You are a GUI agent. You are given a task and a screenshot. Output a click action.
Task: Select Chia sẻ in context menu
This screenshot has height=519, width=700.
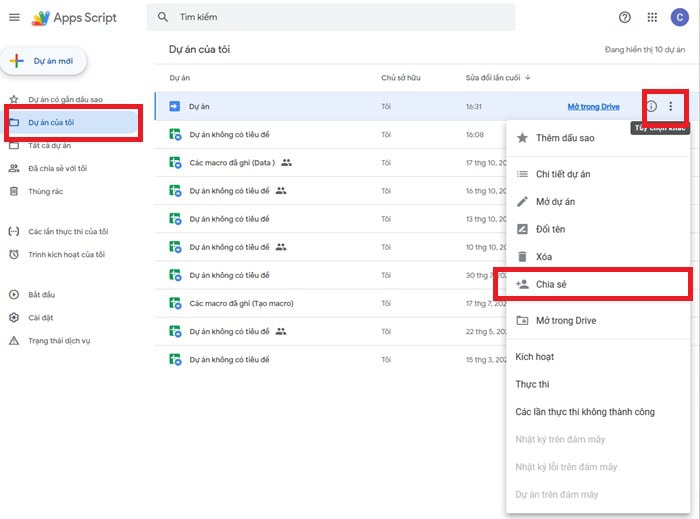[551, 284]
